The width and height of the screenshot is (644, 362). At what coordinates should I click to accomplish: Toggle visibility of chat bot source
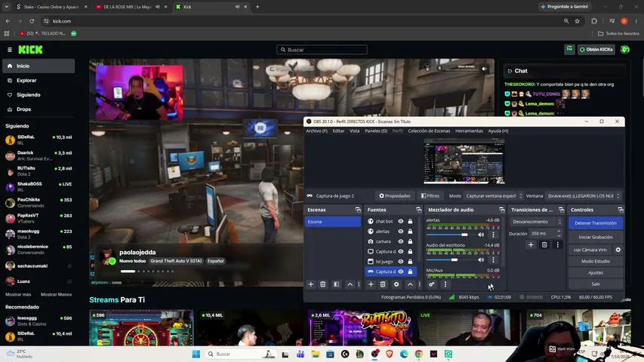(401, 221)
